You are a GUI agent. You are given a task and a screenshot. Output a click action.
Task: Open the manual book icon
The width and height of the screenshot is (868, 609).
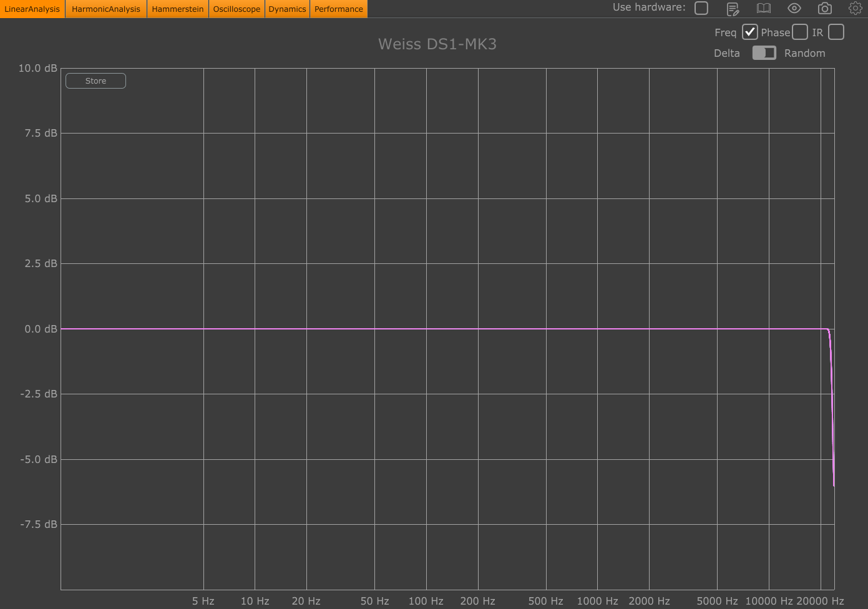[x=764, y=8]
